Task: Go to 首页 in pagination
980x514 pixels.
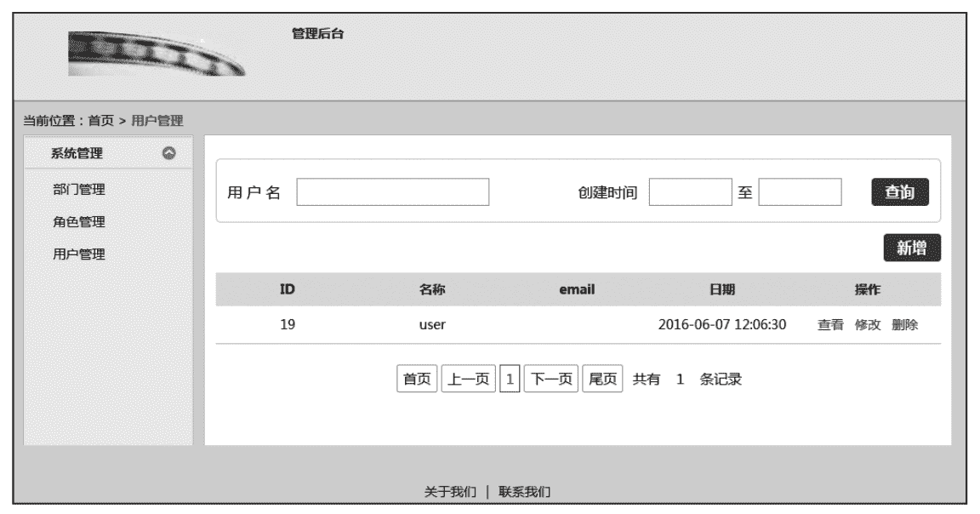Action: [x=417, y=380]
